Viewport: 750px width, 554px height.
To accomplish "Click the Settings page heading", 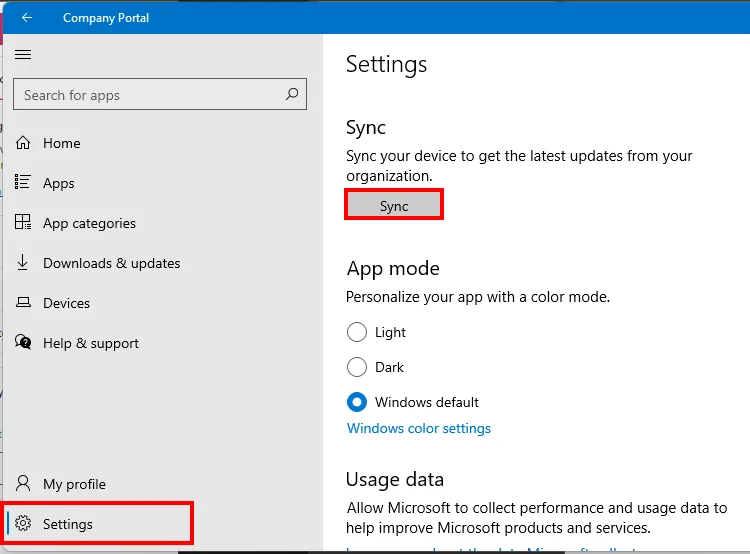I will point(386,65).
